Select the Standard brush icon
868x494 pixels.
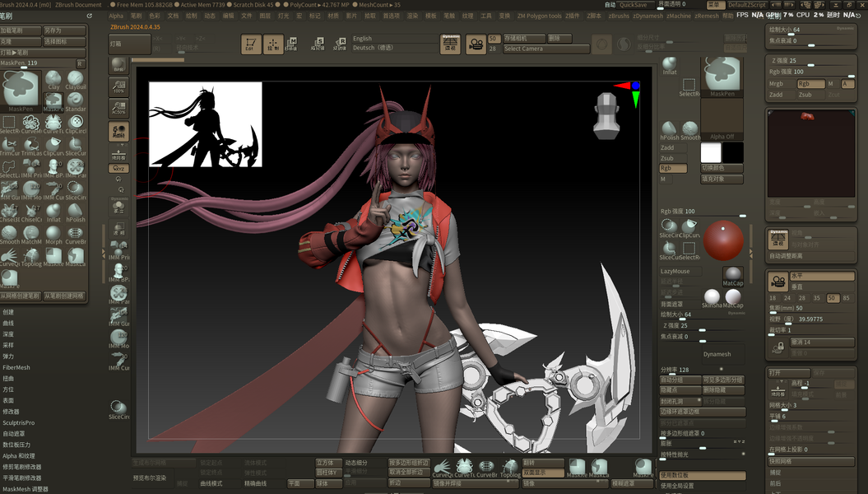pyautogui.click(x=76, y=101)
